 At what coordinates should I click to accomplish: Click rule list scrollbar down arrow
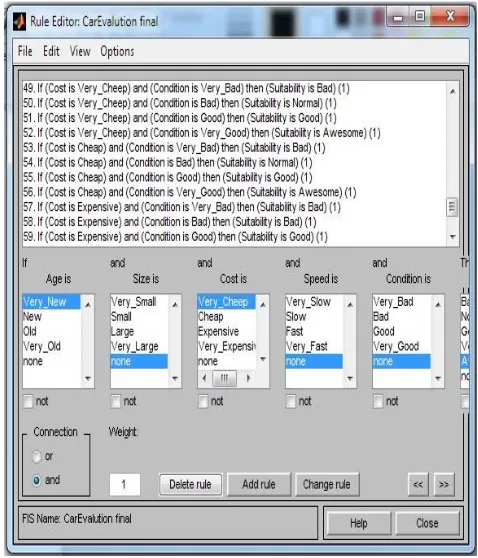(x=452, y=237)
